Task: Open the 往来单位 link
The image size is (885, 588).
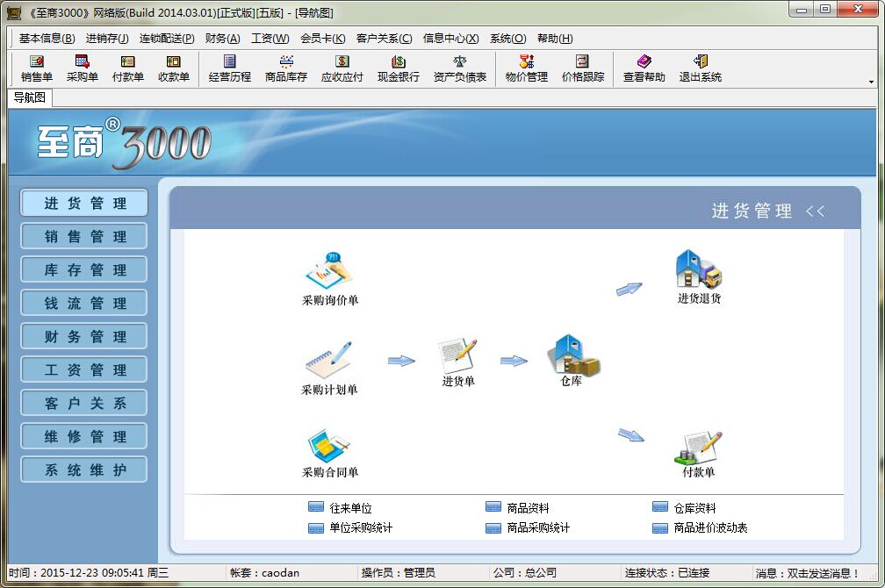Action: (x=350, y=508)
